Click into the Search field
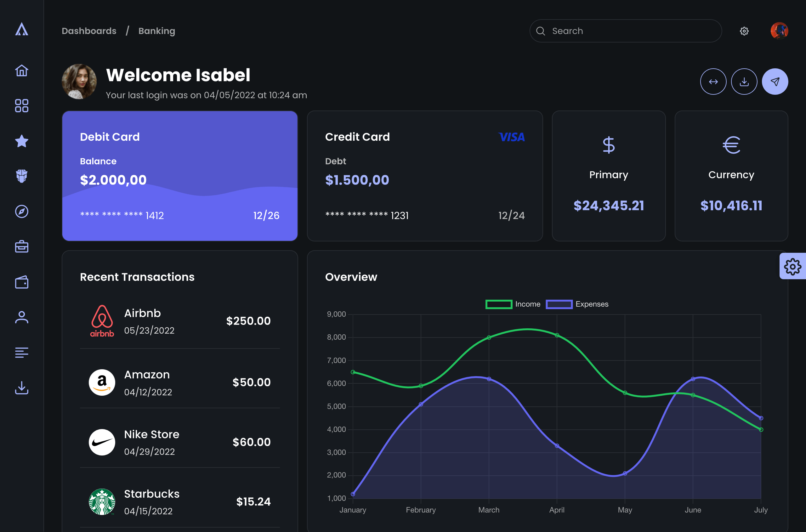 [x=625, y=31]
